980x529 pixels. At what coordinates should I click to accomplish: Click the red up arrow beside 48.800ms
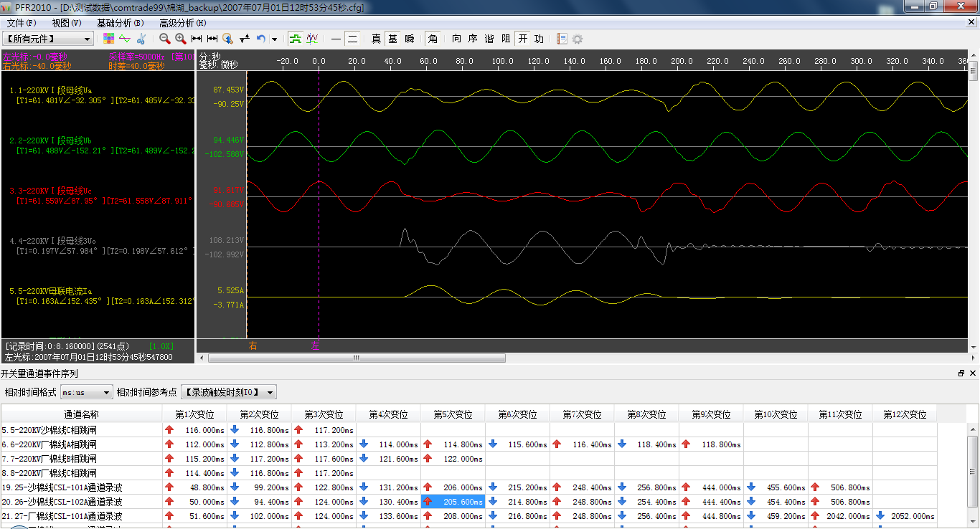pos(169,487)
